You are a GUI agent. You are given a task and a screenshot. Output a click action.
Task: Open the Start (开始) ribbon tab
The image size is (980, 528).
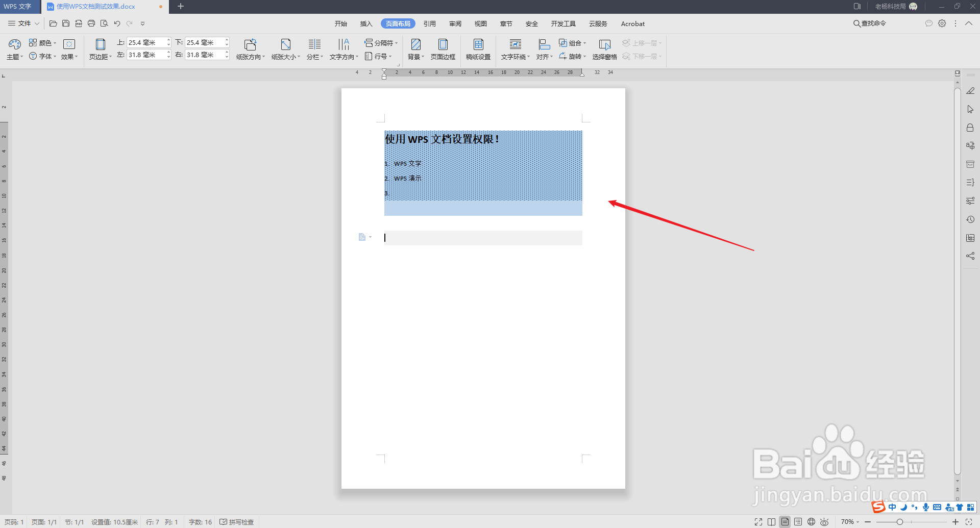tap(341, 23)
